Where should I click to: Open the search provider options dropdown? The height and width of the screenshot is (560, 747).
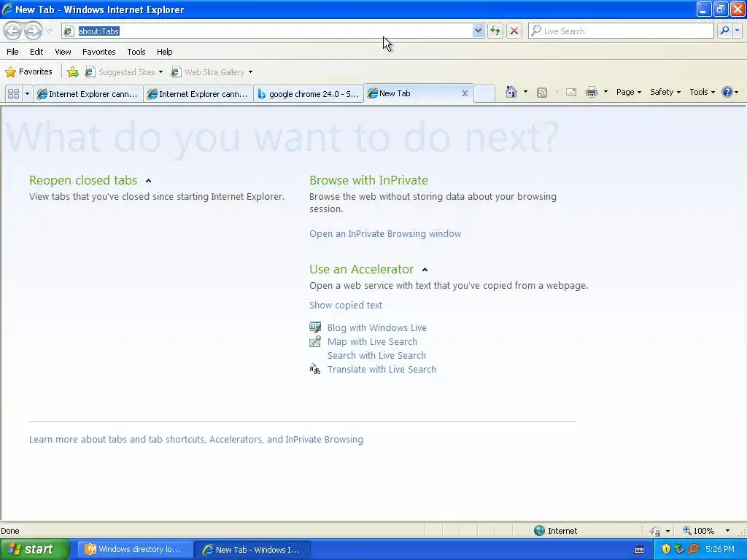737,31
